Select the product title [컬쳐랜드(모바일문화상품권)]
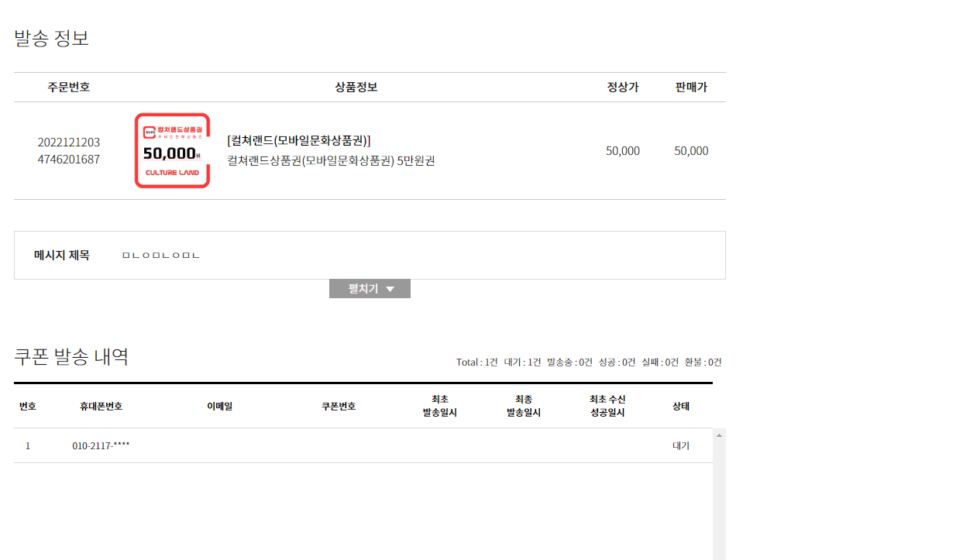Image resolution: width=956 pixels, height=560 pixels. 299,140
